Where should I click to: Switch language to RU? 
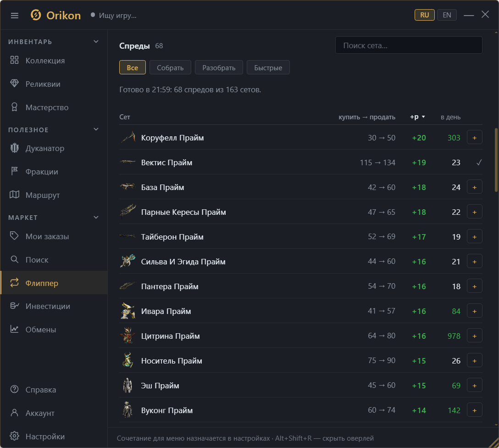click(425, 15)
